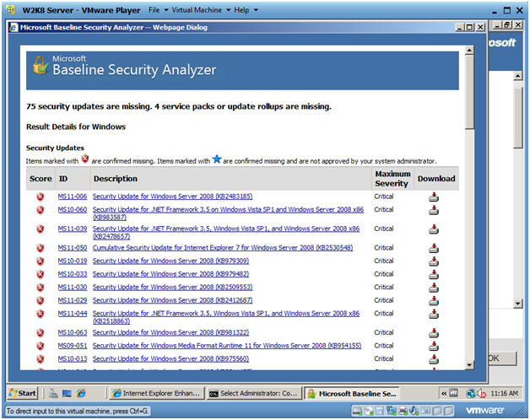Open the Windows Media Format Runtime 11 update link
The image size is (530, 420).
[227, 346]
